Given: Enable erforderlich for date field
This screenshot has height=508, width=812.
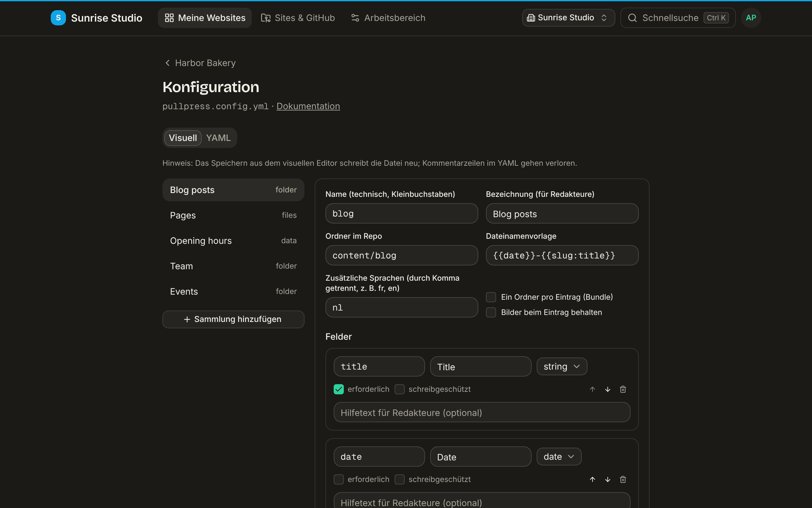Looking at the screenshot, I should (338, 479).
